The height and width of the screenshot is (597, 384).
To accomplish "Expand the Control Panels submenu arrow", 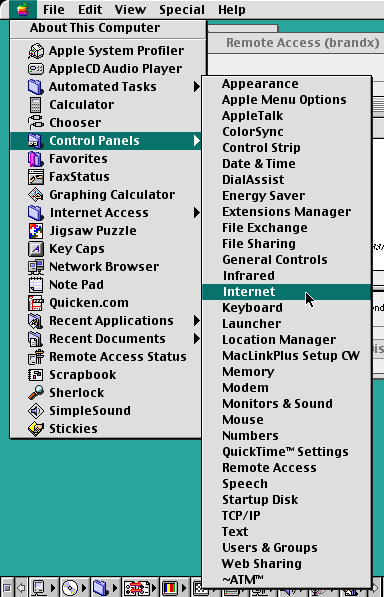I will click(x=196, y=141).
